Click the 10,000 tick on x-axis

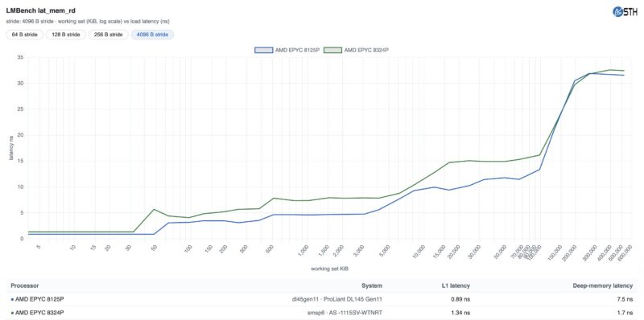[x=419, y=251]
